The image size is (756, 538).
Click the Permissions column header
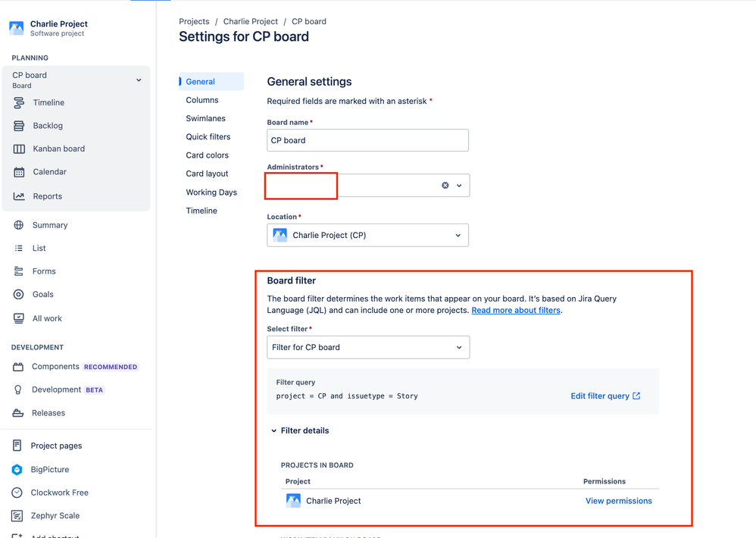click(604, 482)
